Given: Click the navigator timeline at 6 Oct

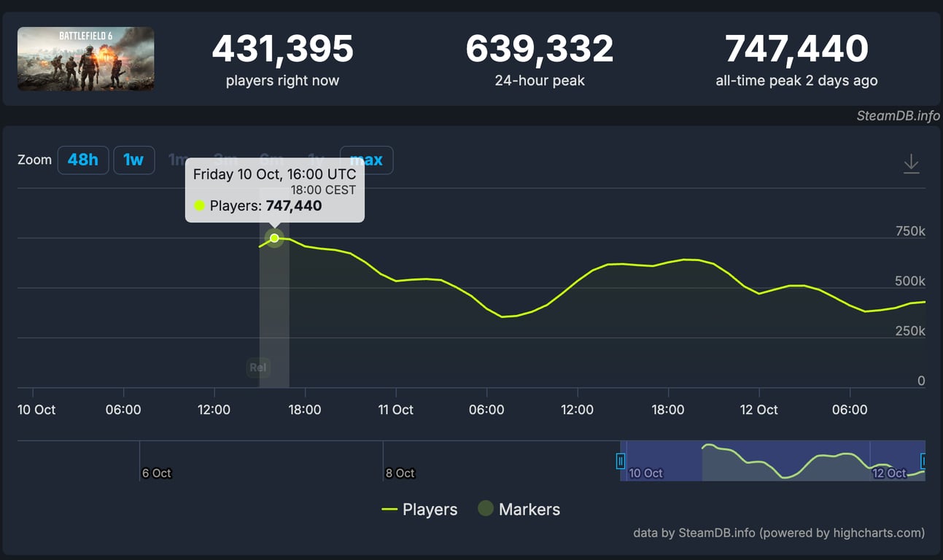Looking at the screenshot, I should 156,473.
